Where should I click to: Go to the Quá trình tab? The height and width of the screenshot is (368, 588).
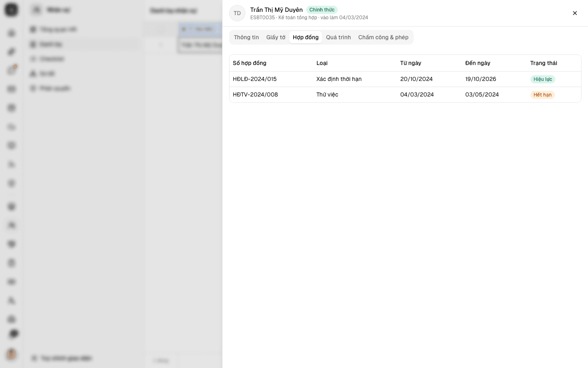coord(338,37)
